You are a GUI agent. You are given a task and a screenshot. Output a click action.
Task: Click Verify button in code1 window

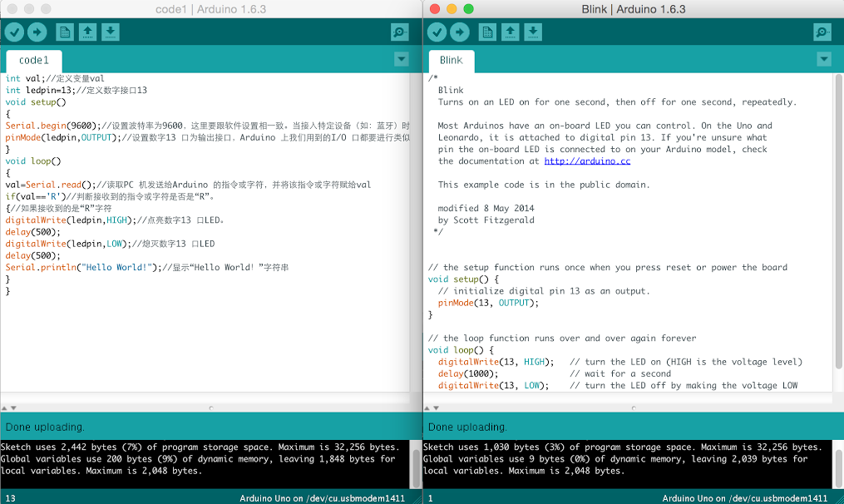(14, 32)
